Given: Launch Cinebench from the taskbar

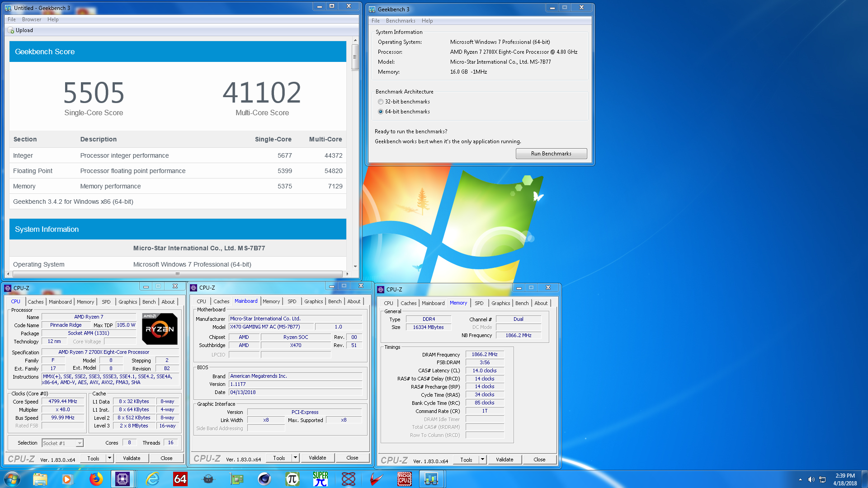Looking at the screenshot, I should [264, 479].
